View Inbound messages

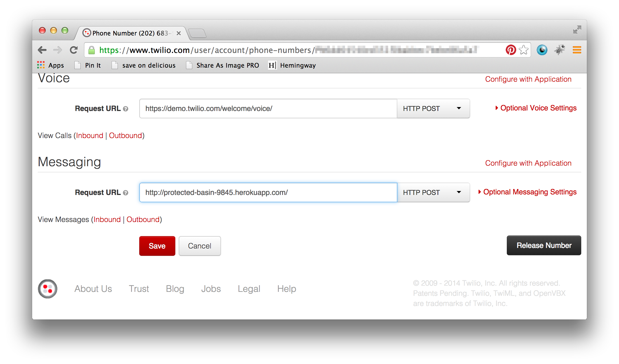pos(107,219)
